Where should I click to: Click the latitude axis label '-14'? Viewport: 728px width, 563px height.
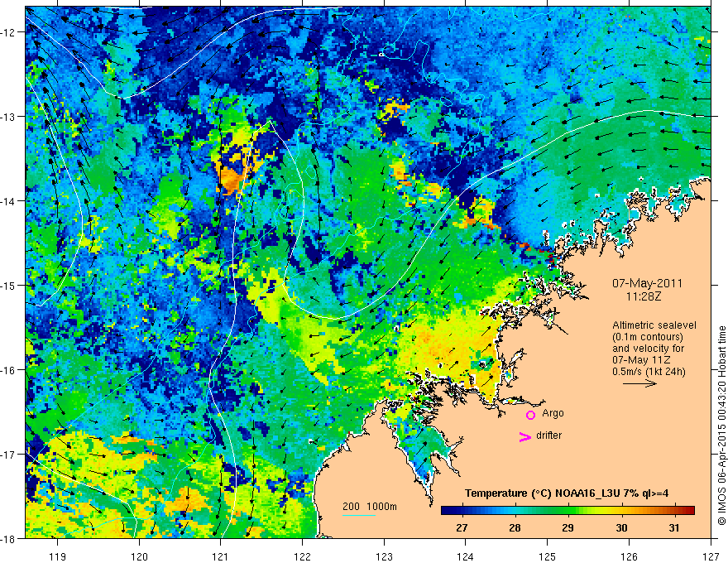9,201
